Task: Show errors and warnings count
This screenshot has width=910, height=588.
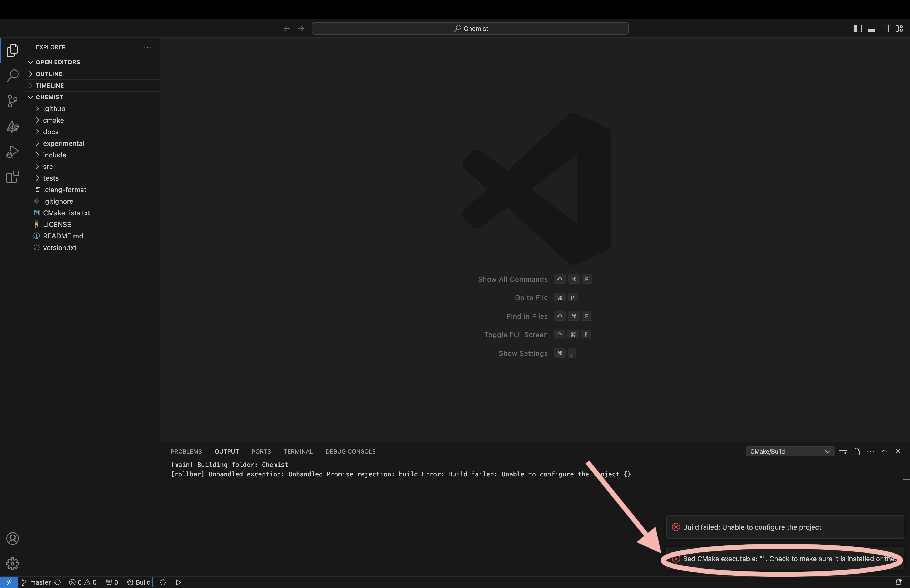Action: click(82, 582)
